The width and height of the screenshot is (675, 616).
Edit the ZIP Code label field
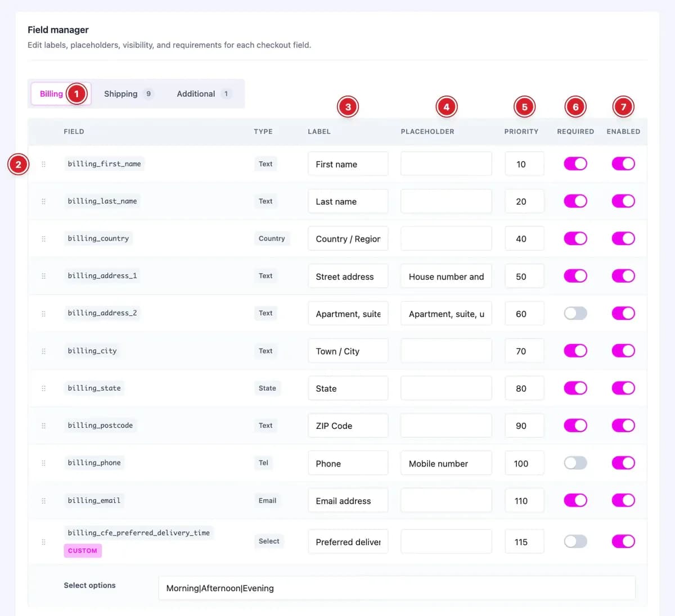348,426
